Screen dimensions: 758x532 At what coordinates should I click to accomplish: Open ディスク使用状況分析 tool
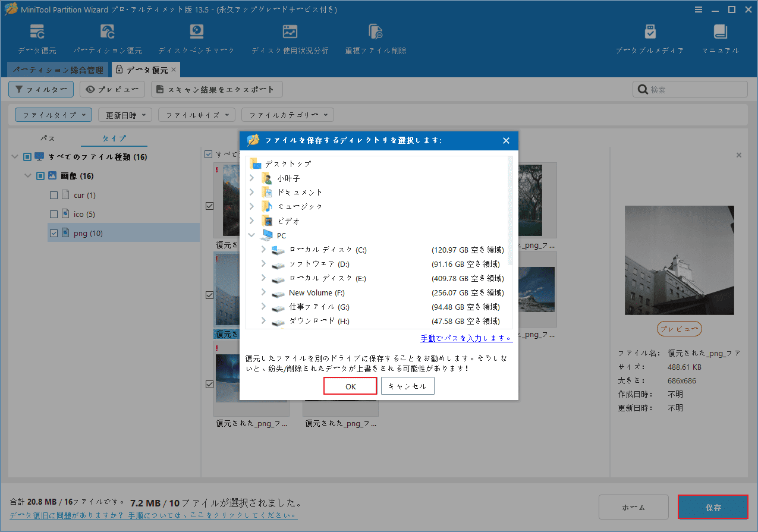coord(290,37)
